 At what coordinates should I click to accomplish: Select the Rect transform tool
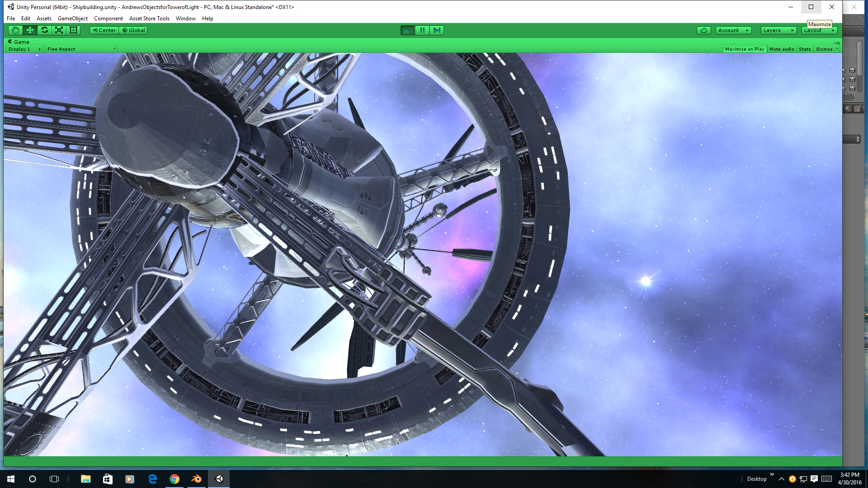coord(73,30)
